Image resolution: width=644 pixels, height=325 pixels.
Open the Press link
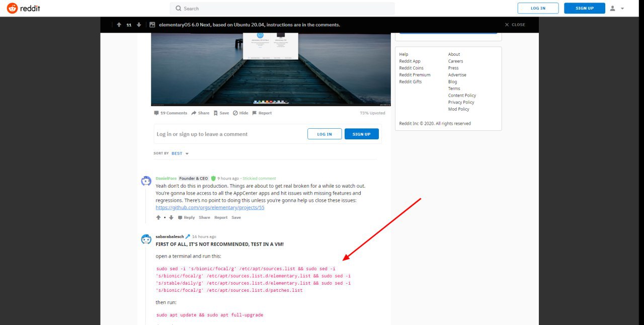453,68
